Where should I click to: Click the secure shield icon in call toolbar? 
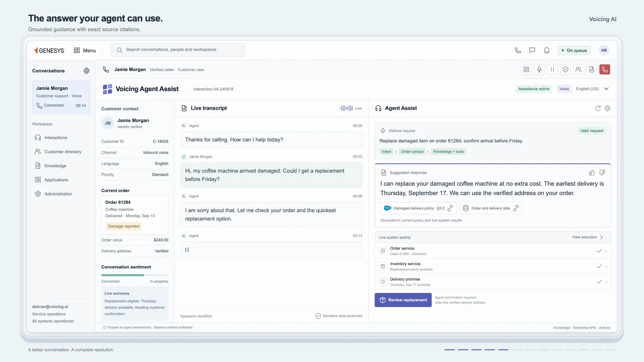tap(566, 69)
